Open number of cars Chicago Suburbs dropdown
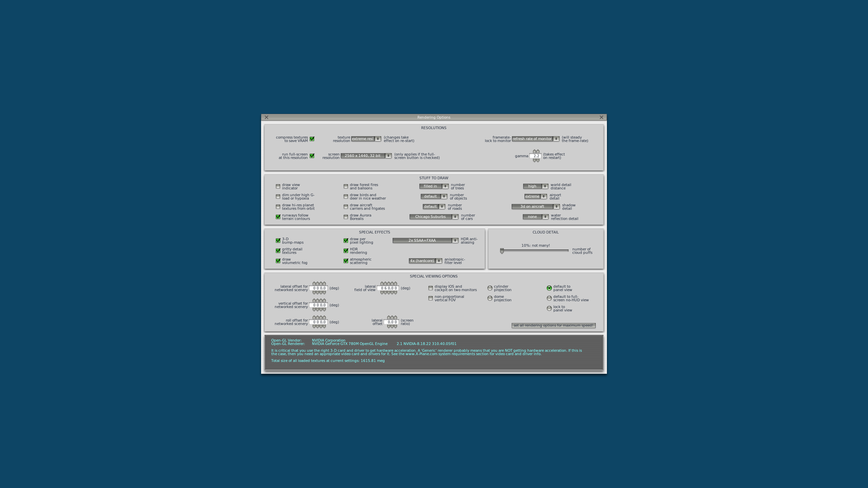The image size is (868, 488). (x=434, y=217)
